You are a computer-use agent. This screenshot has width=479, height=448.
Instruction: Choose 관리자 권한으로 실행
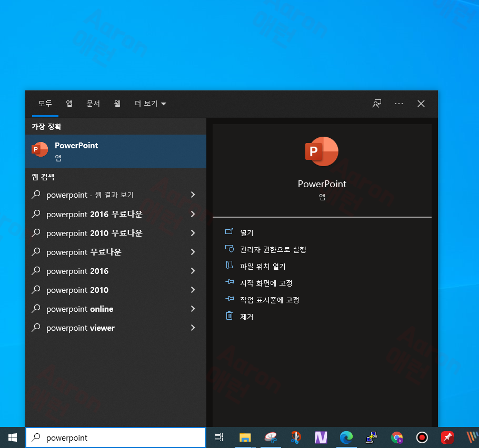tap(273, 250)
